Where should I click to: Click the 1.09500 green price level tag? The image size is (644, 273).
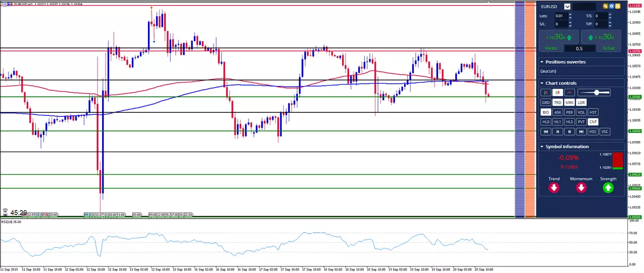(635, 188)
